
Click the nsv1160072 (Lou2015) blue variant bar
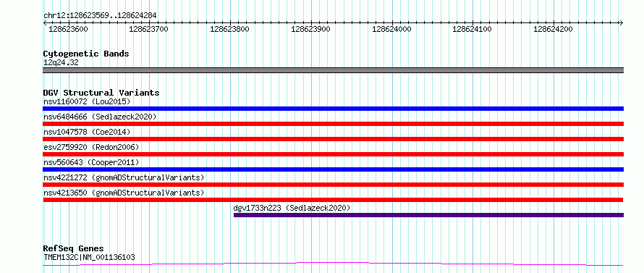(333, 109)
